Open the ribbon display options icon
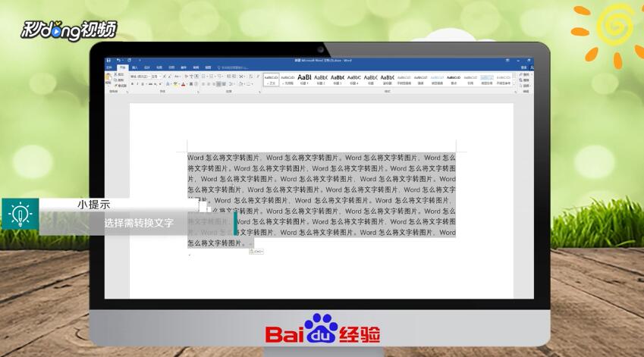This screenshot has width=644, height=357. [507, 61]
